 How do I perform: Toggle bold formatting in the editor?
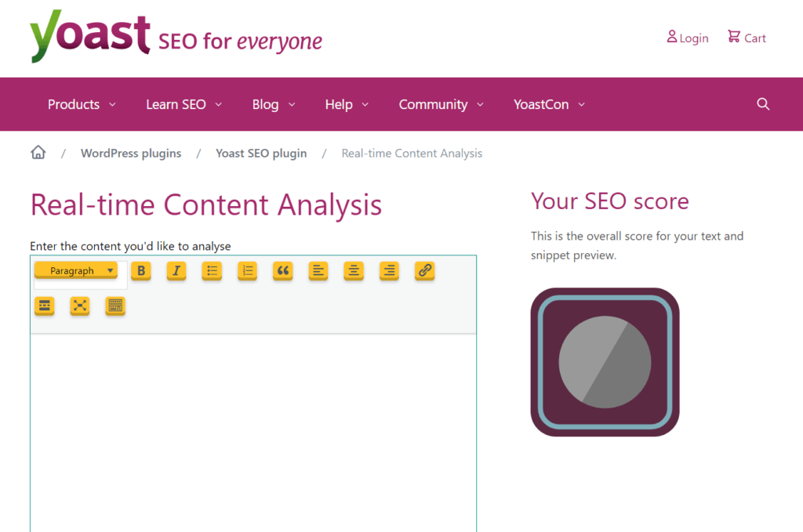pyautogui.click(x=141, y=270)
